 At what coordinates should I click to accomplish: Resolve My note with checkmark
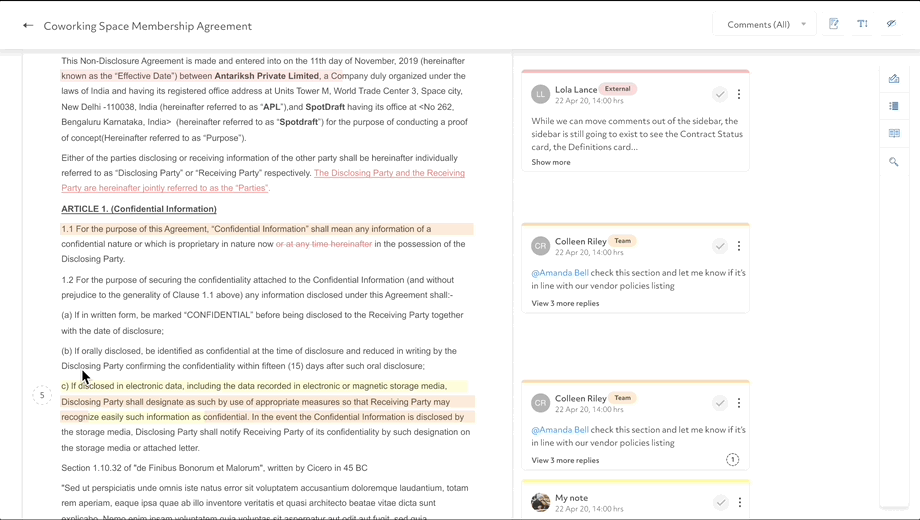[x=721, y=502]
